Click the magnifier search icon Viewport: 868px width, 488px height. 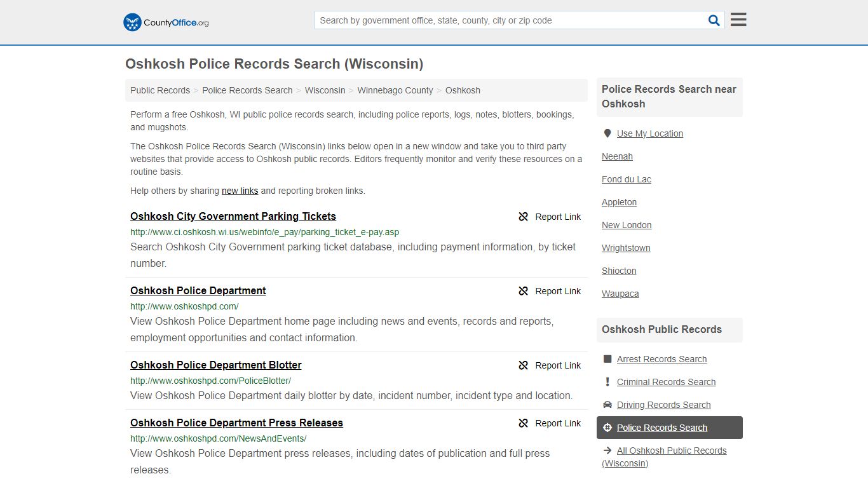[714, 20]
